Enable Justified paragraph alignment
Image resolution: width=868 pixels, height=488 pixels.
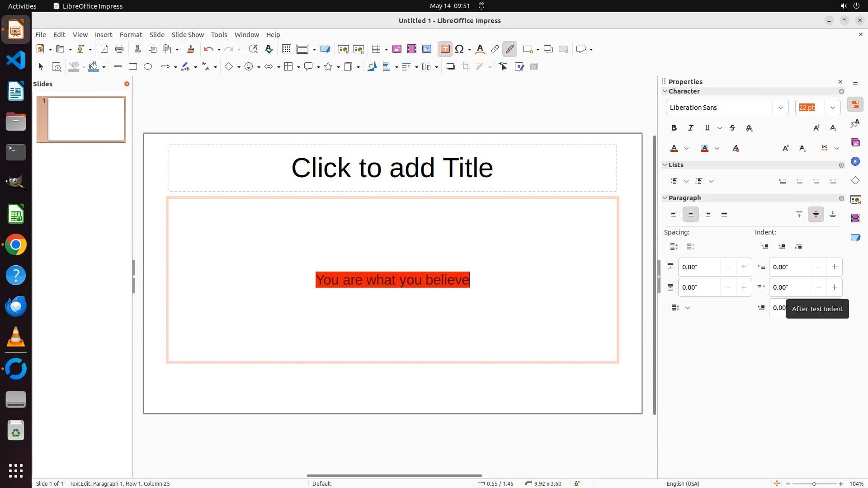coord(724,215)
